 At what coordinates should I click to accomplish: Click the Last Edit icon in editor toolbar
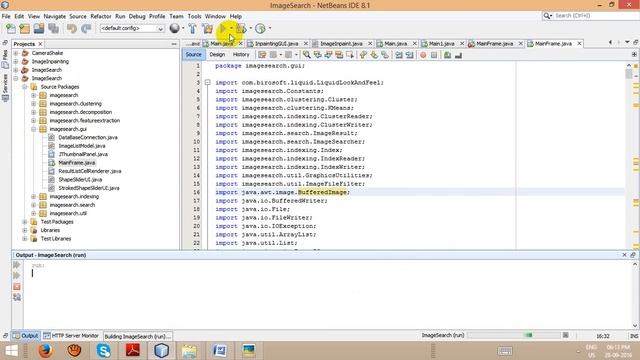[x=262, y=55]
